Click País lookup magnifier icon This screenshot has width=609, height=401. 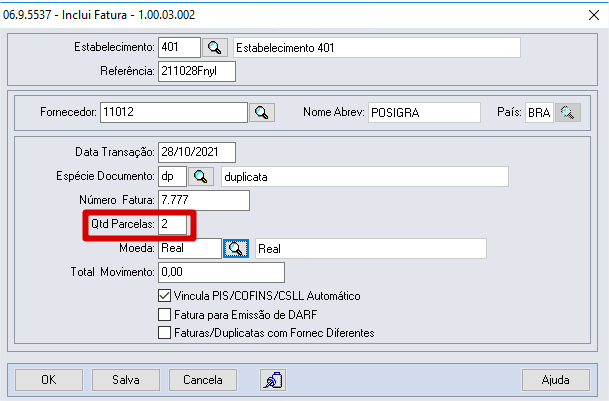pyautogui.click(x=568, y=112)
